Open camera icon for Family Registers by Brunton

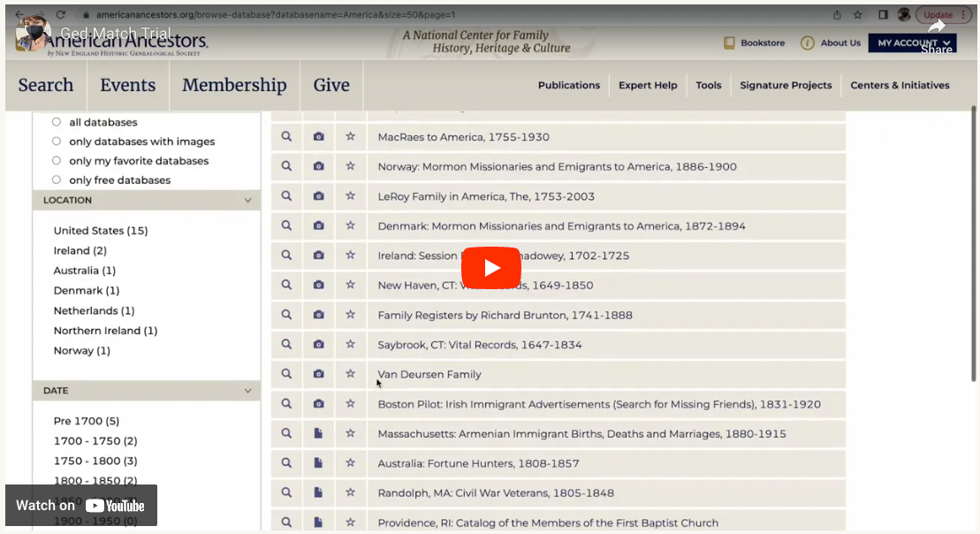tap(319, 315)
